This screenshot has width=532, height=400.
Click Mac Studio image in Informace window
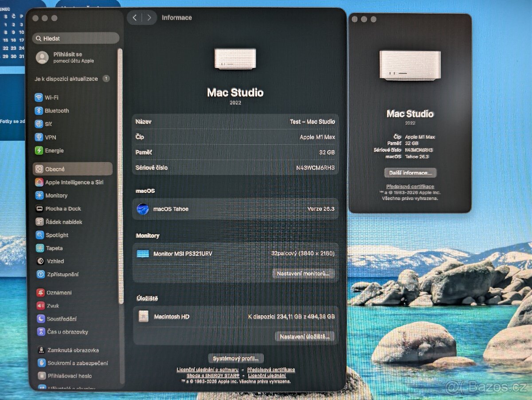(235, 59)
